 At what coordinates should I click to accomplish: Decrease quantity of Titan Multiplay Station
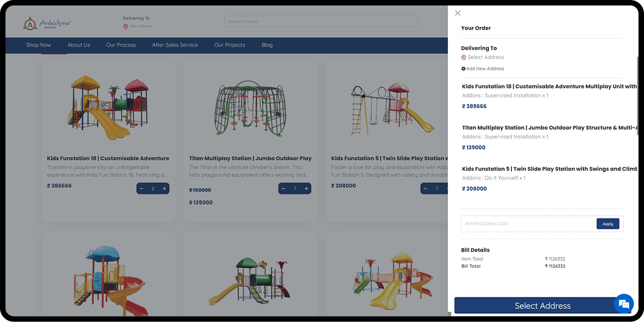pos(283,189)
